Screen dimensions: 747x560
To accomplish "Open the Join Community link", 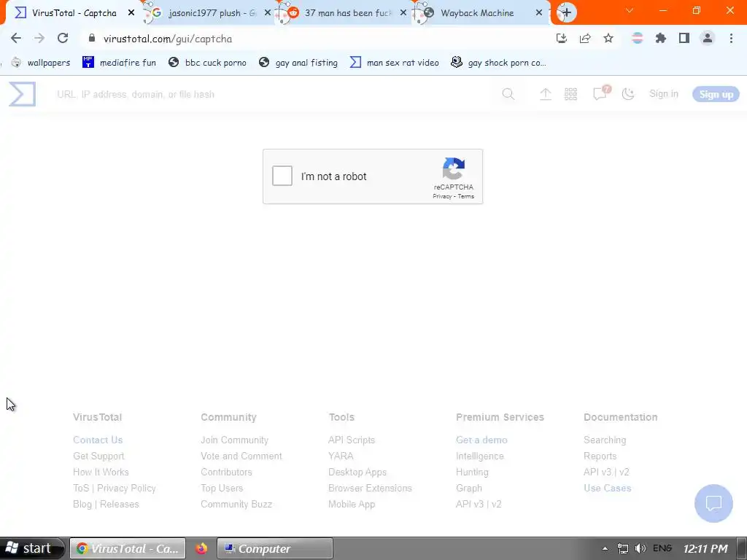I will 234,440.
